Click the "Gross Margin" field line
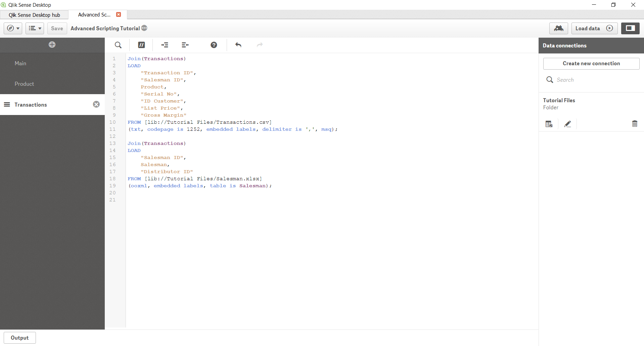 (x=163, y=115)
